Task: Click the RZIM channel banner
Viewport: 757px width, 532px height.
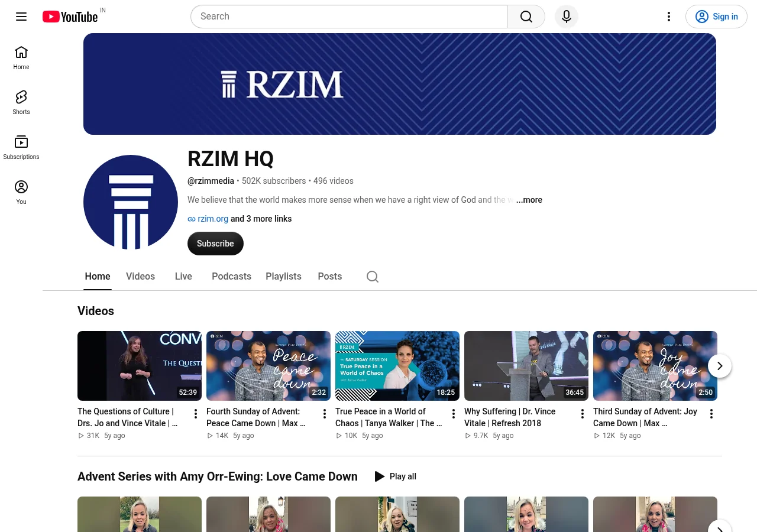Action: tap(400, 84)
